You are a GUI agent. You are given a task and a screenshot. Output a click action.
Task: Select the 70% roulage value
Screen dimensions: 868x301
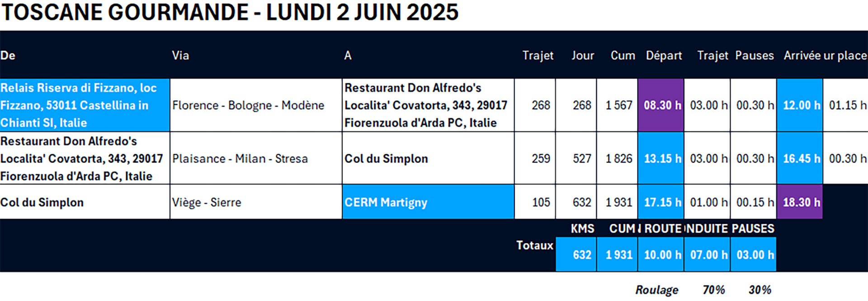714,290
